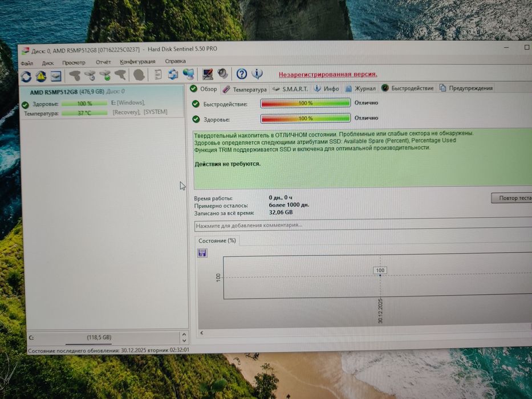Click the greyed-out head silhouette toolbar icon
The width and height of the screenshot is (532, 399).
tap(139, 75)
